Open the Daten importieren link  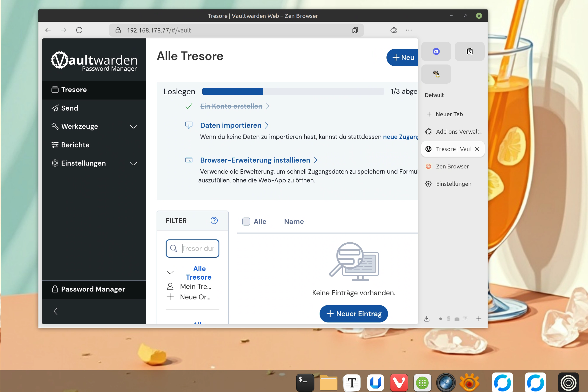pos(231,125)
